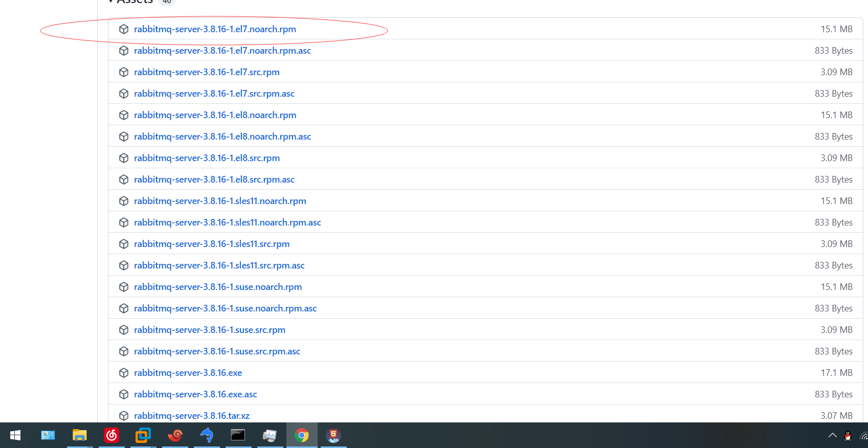Open the Control Panel taskbar icon
This screenshot has height=448, width=868.
(48, 435)
